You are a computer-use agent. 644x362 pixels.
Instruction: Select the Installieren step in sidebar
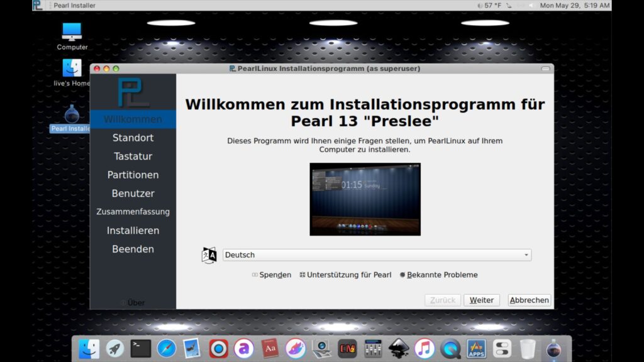click(x=133, y=230)
